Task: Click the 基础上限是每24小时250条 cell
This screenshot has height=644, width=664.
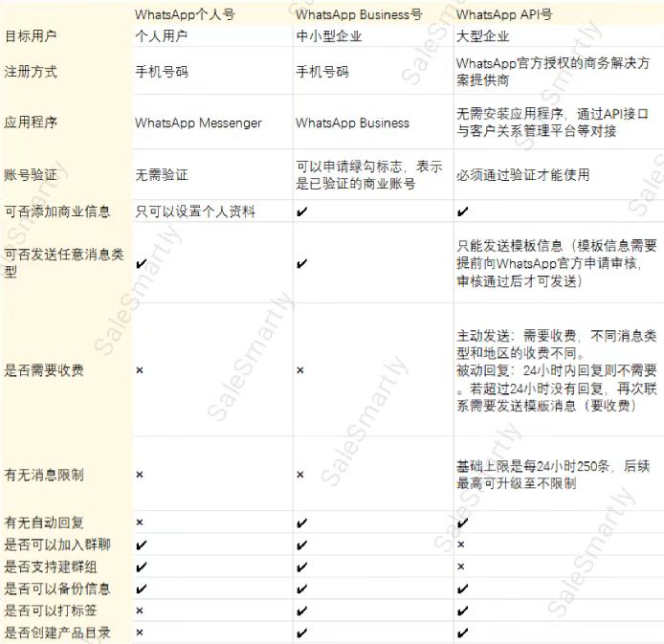Action: (x=553, y=475)
